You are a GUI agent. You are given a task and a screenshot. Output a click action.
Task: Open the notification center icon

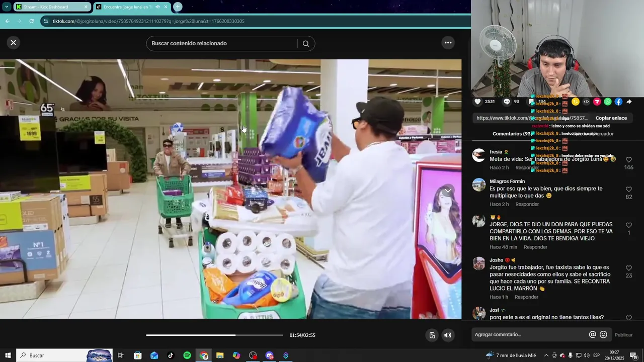[633, 355]
